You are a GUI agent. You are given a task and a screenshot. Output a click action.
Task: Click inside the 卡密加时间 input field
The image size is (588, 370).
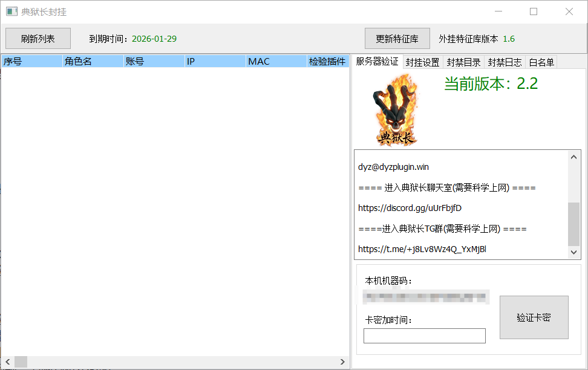click(424, 336)
